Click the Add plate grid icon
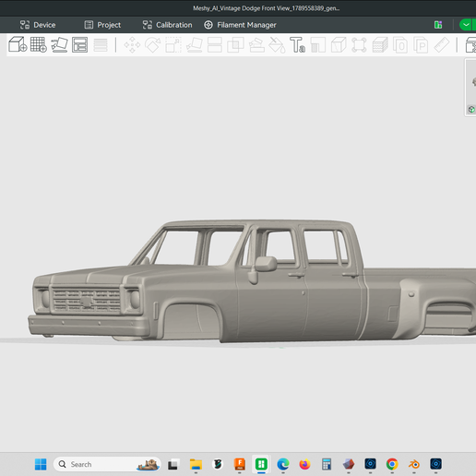This screenshot has height=476, width=476. coord(39,44)
